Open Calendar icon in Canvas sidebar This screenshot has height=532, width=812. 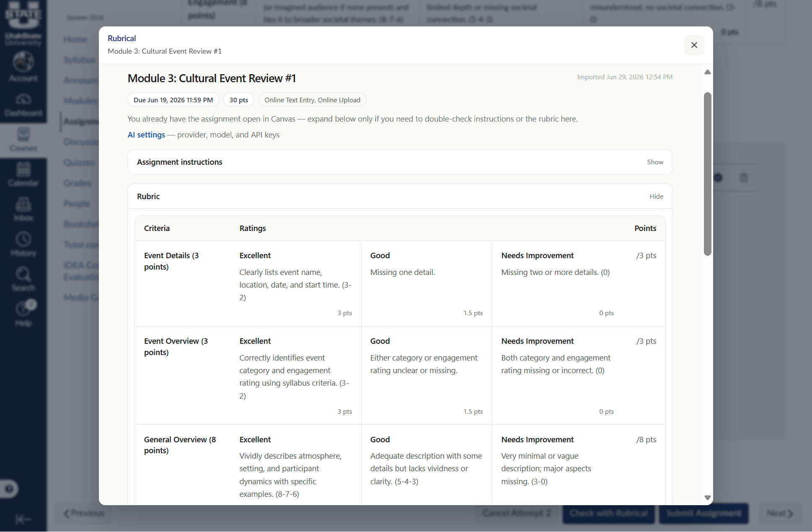click(23, 175)
